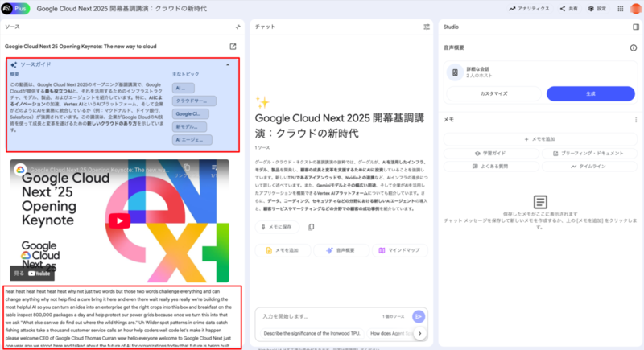The height and width of the screenshot is (350, 644).
Task: Click the ソースガイド sparkle icon
Action: coord(14,65)
